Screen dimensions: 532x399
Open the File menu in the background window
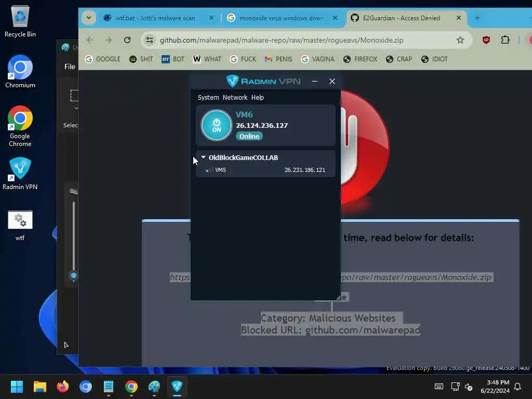[70, 66]
